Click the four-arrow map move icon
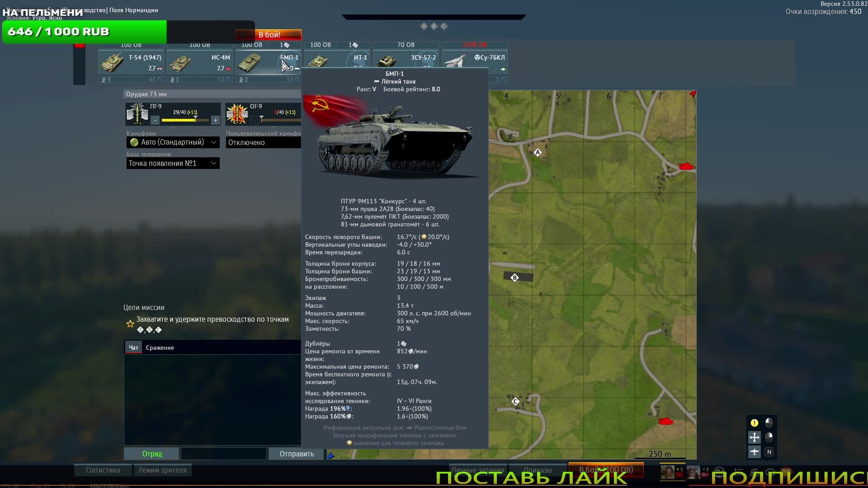This screenshot has width=868, height=488. 754,437
